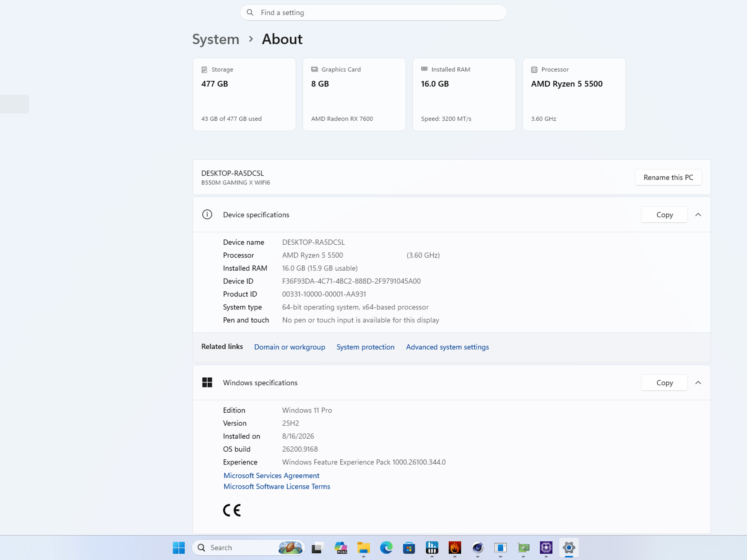Open the blue bar-chart app on taskbar
Image resolution: width=747 pixels, height=560 pixels.
tap(432, 548)
